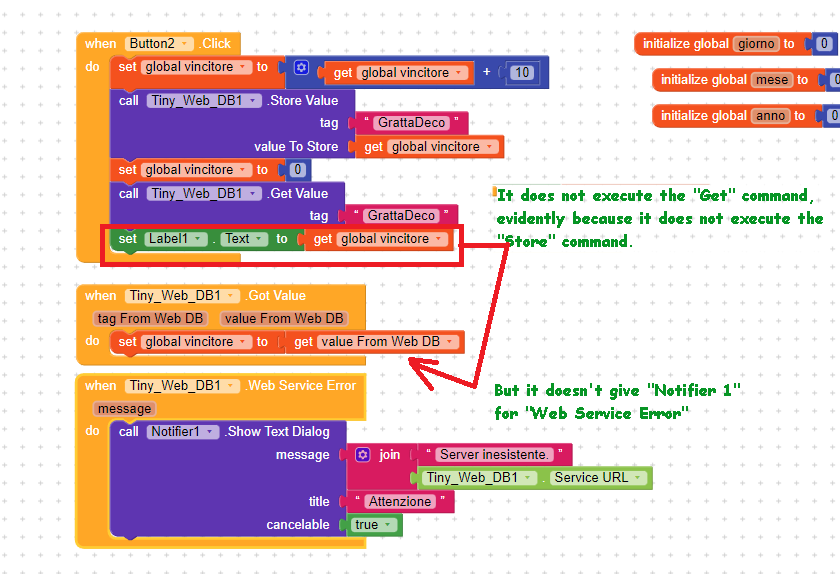Open the Tiny_Web_DB1 dropdown in the Got Value event
This screenshot has height=574, width=840.
(x=231, y=296)
